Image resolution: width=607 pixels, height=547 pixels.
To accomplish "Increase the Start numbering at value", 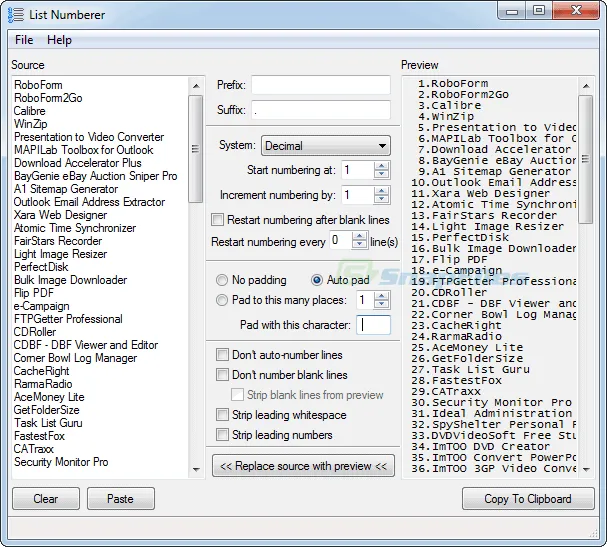I will pyautogui.click(x=382, y=166).
